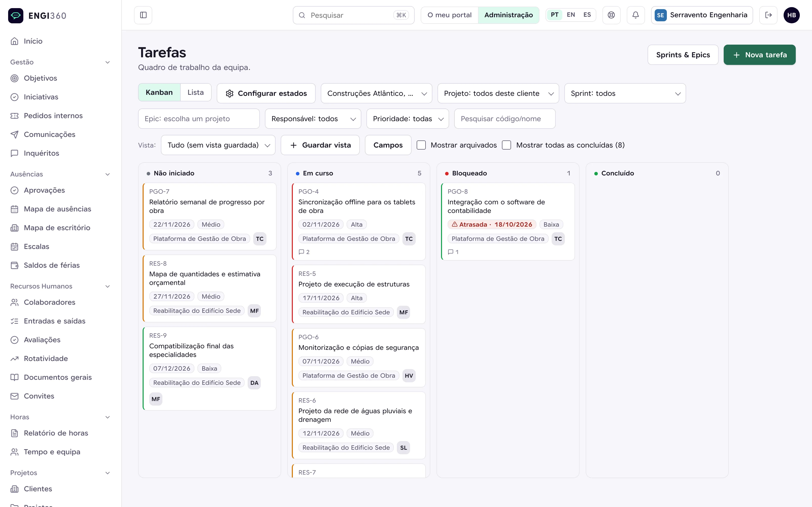Viewport: 812px width, 507px height.
Task: Click the logout arrow icon
Action: click(768, 15)
